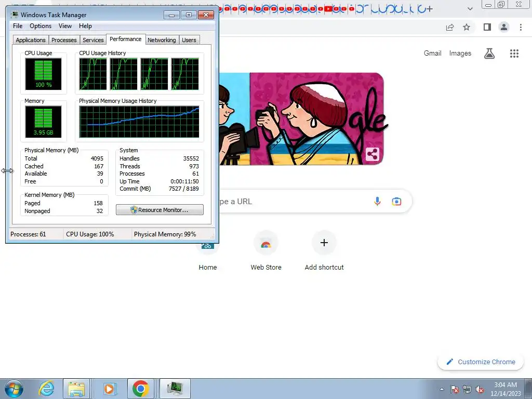532x399 pixels.
Task: Switch to the Networking tab
Action: (162, 39)
